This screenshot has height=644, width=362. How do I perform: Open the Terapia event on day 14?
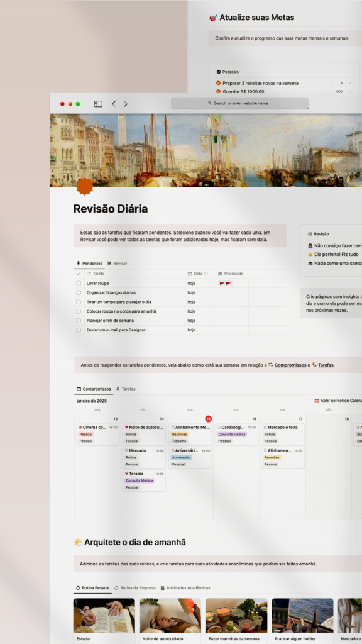[144, 480]
